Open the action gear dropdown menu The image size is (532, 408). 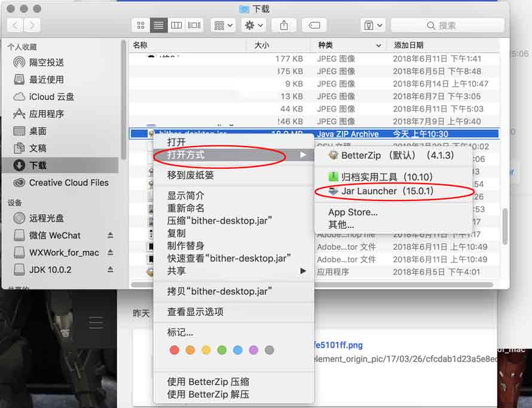click(253, 25)
